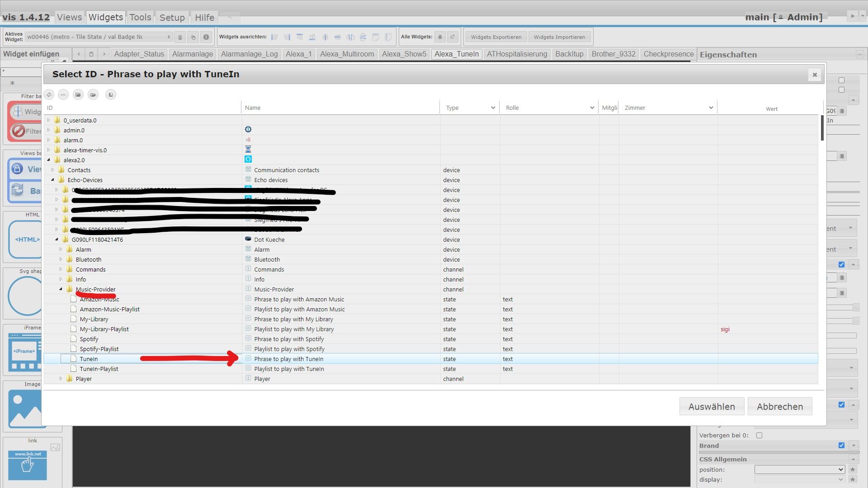Go to next view with right arrow
The height and width of the screenshot is (488, 868).
pyautogui.click(x=104, y=54)
